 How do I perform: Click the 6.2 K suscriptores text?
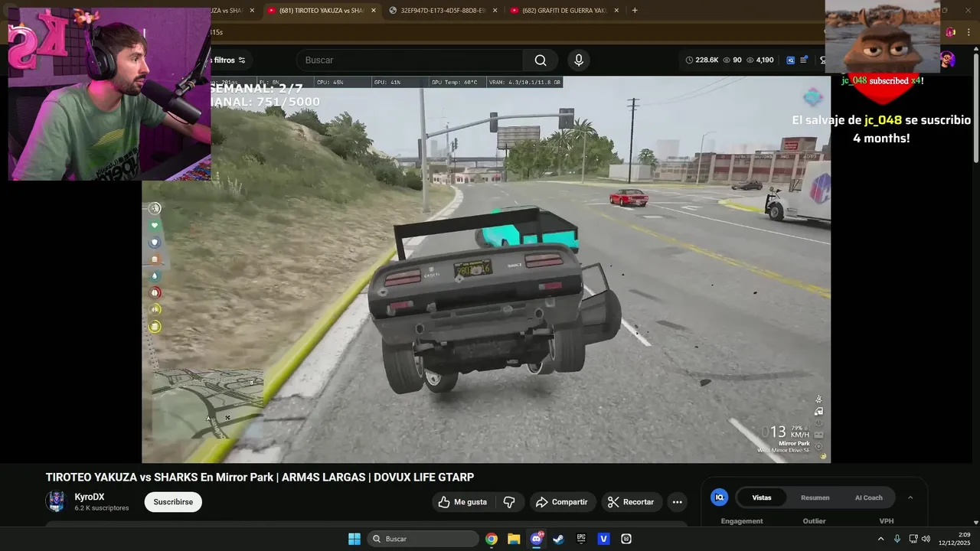tap(102, 508)
